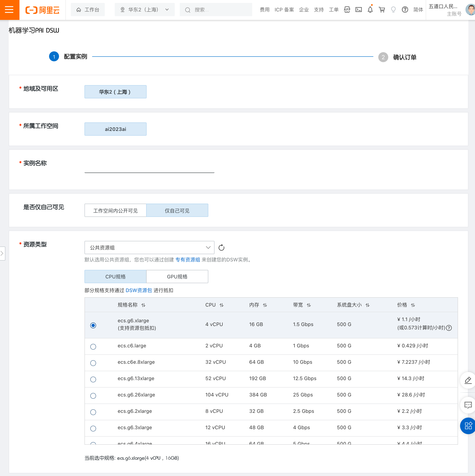This screenshot has width=475, height=476.
Task: Click the 当前选中规格 summary text
Action: coord(132,458)
